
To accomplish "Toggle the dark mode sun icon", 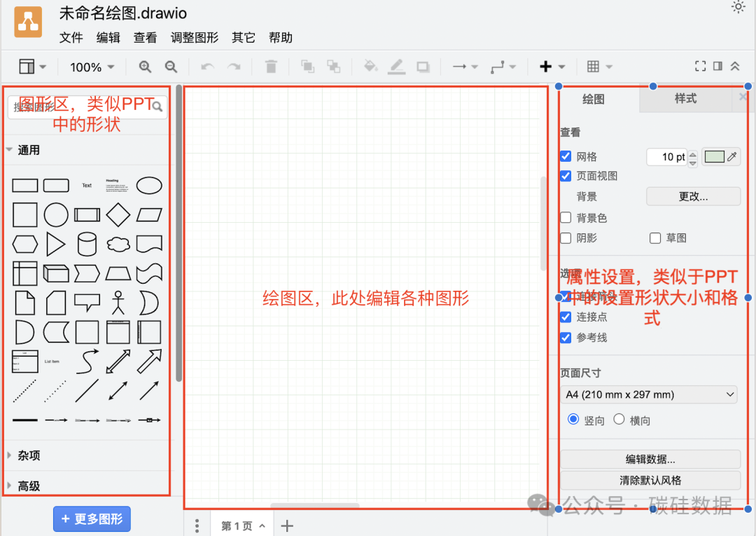I will [x=738, y=7].
